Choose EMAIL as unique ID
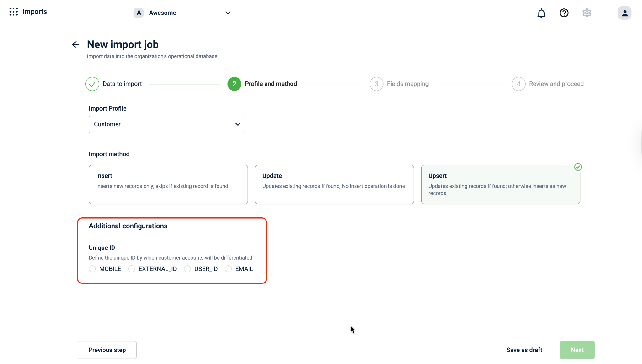The height and width of the screenshot is (364, 642). point(228,269)
